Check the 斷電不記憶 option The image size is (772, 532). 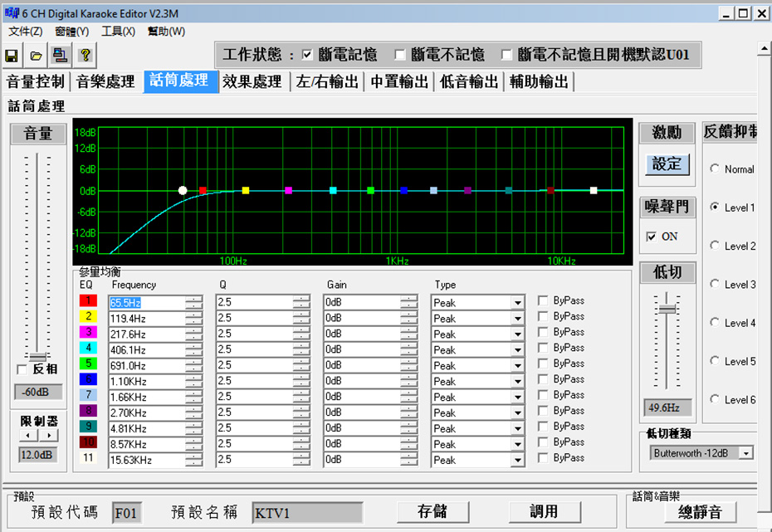click(x=400, y=55)
